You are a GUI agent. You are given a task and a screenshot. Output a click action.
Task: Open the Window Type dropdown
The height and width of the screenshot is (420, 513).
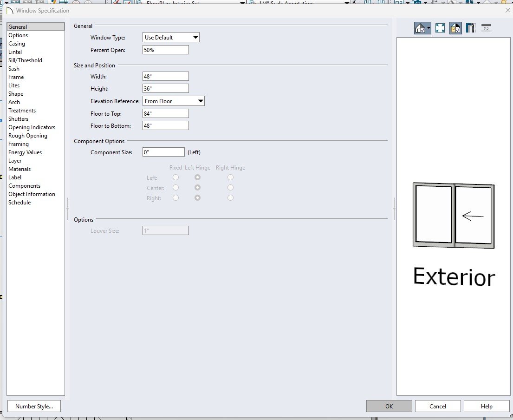(x=171, y=38)
